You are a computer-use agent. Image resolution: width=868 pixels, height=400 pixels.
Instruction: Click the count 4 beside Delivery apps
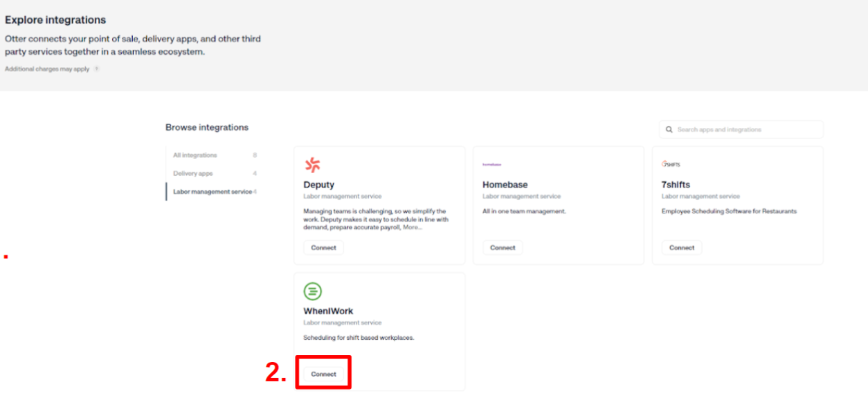point(255,174)
